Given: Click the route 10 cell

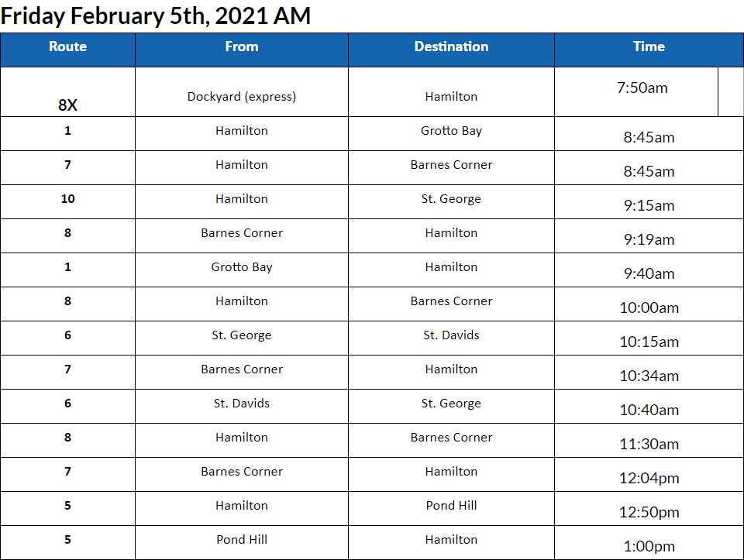Looking at the screenshot, I should pyautogui.click(x=67, y=199).
